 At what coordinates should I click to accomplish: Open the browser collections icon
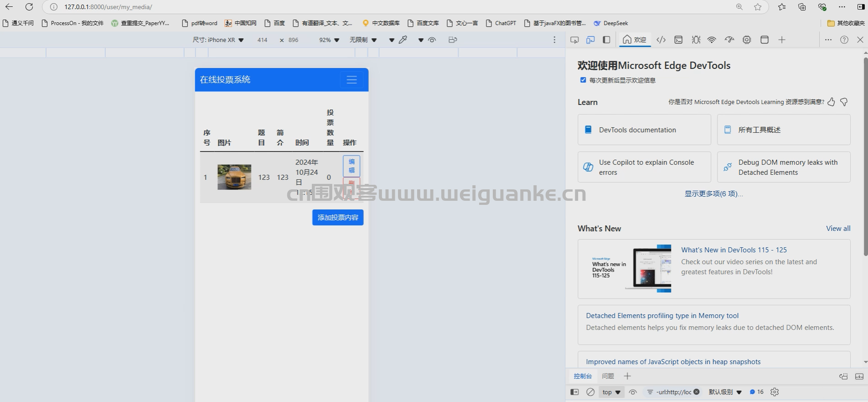pos(802,7)
